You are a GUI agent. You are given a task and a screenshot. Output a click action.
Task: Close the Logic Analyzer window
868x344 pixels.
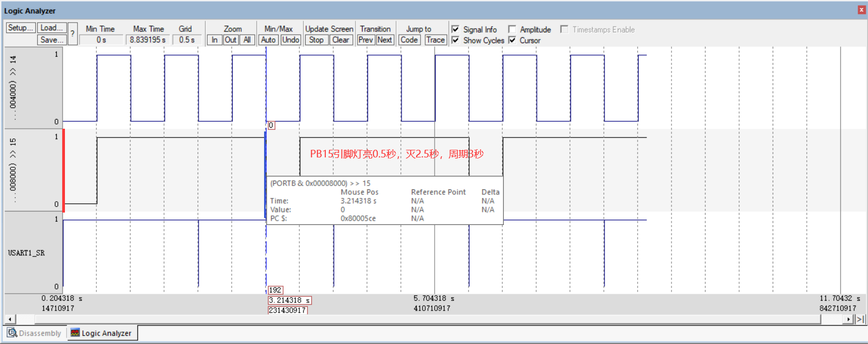(862, 10)
